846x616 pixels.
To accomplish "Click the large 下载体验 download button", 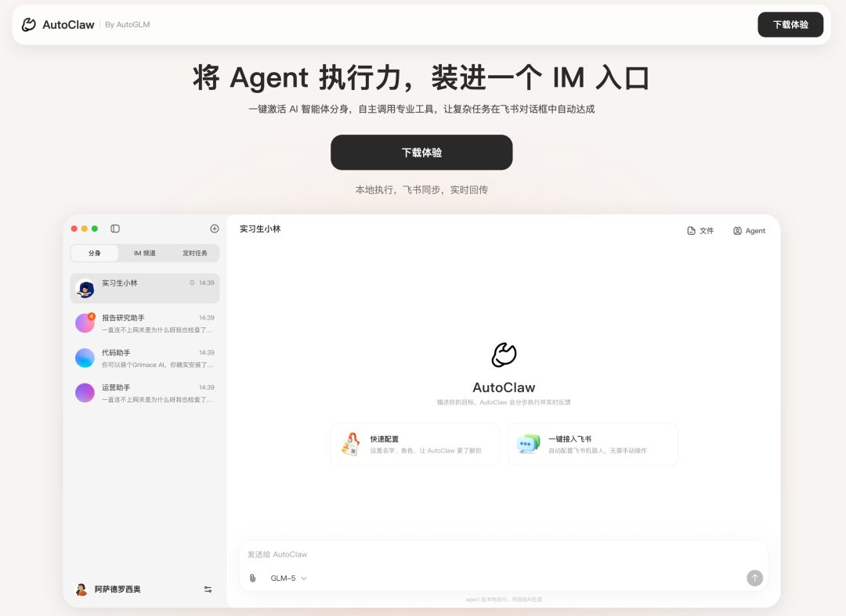I will tap(422, 152).
